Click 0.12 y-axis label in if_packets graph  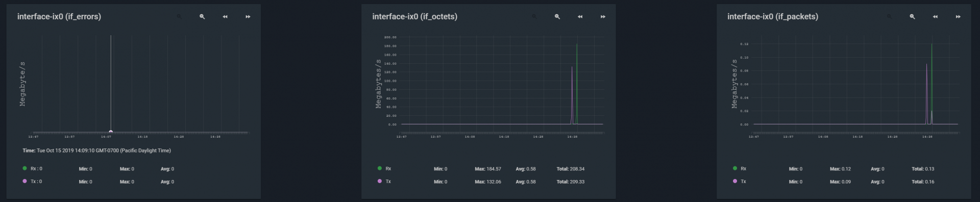point(744,44)
